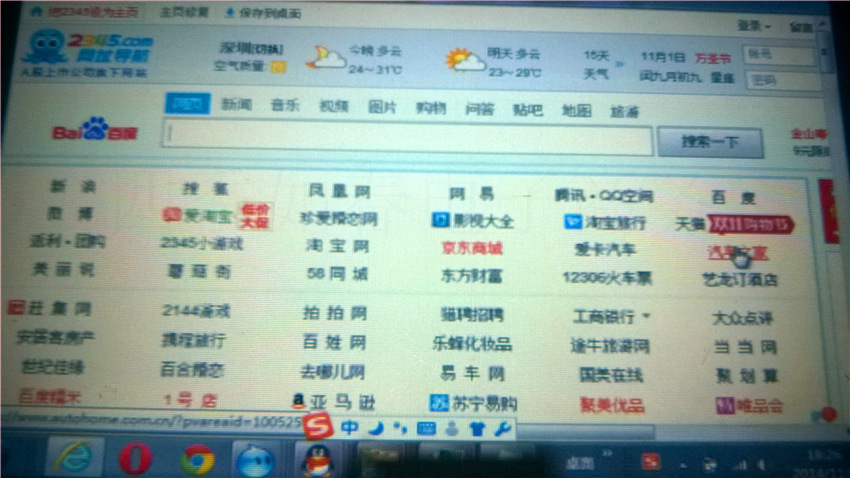The width and height of the screenshot is (850, 478).
Task: Select the 音乐 search tab
Action: pyautogui.click(x=285, y=105)
